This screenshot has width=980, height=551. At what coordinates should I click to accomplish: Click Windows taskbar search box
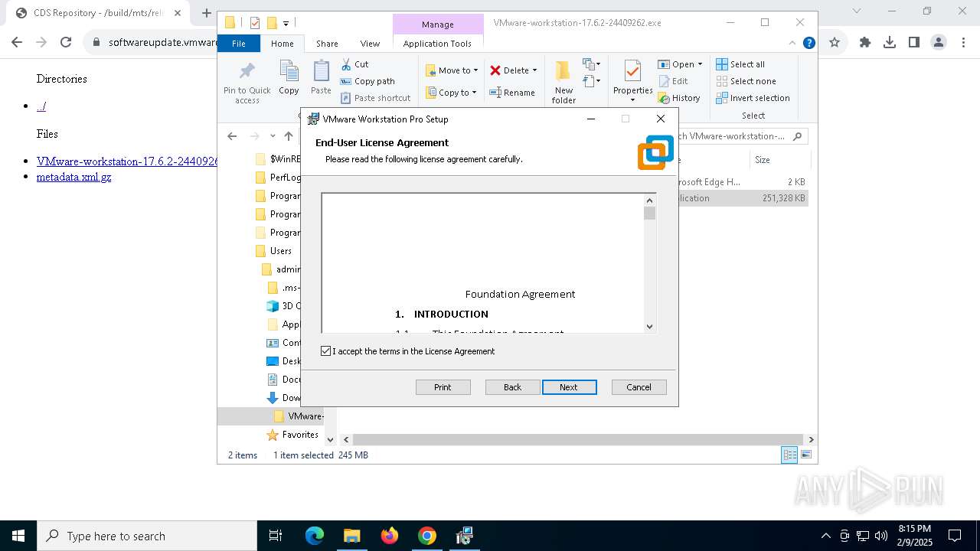(x=147, y=536)
